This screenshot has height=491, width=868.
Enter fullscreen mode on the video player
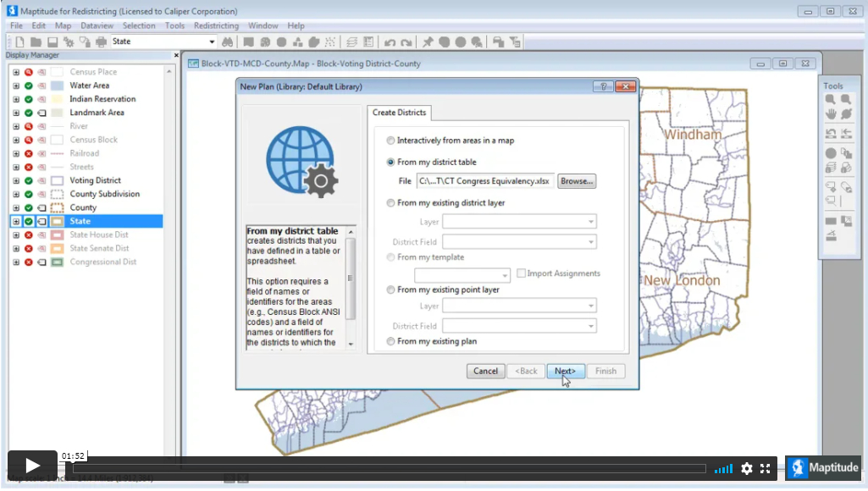766,468
